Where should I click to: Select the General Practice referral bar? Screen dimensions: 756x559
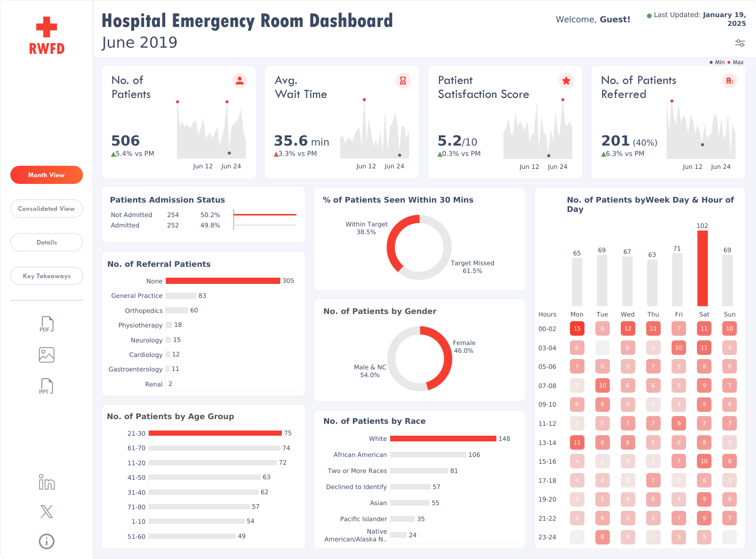pos(181,296)
